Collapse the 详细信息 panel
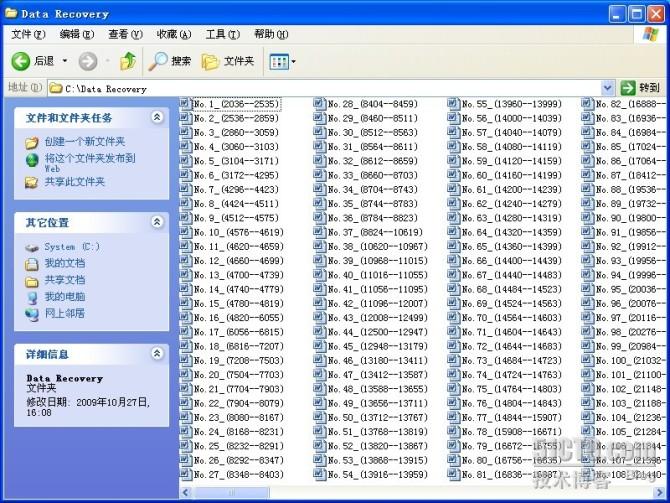This screenshot has height=503, width=670. [x=157, y=353]
